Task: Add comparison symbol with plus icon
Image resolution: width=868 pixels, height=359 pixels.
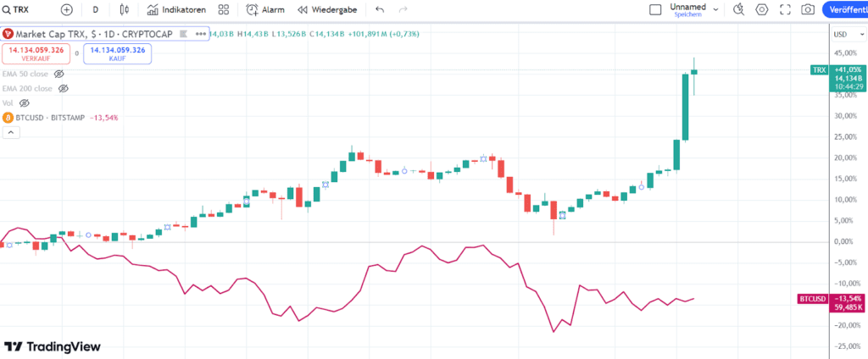Action: click(x=66, y=9)
